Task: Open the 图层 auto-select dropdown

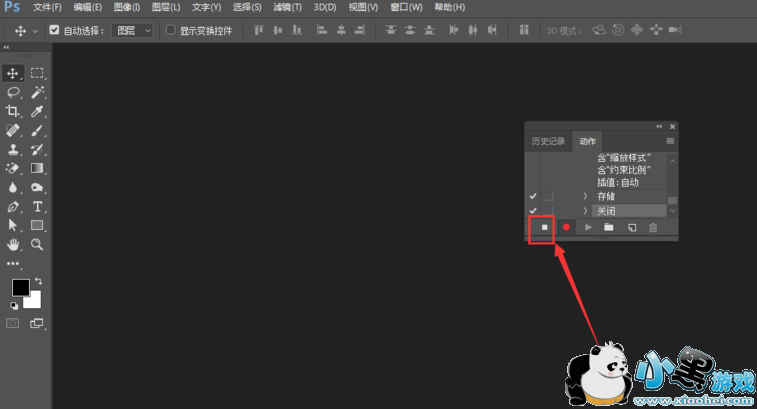Action: [x=132, y=30]
